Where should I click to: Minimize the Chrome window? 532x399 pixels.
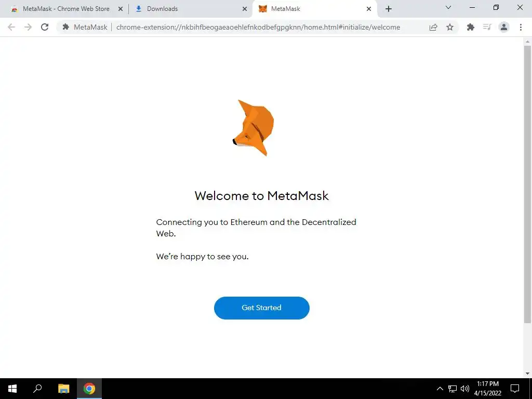[x=472, y=7]
